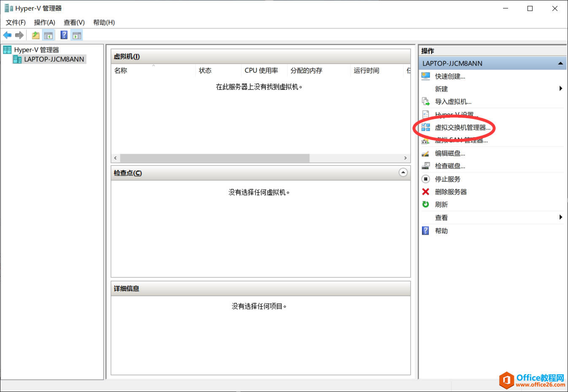Click the horizontal scrollbar thumb in VM list

point(215,158)
